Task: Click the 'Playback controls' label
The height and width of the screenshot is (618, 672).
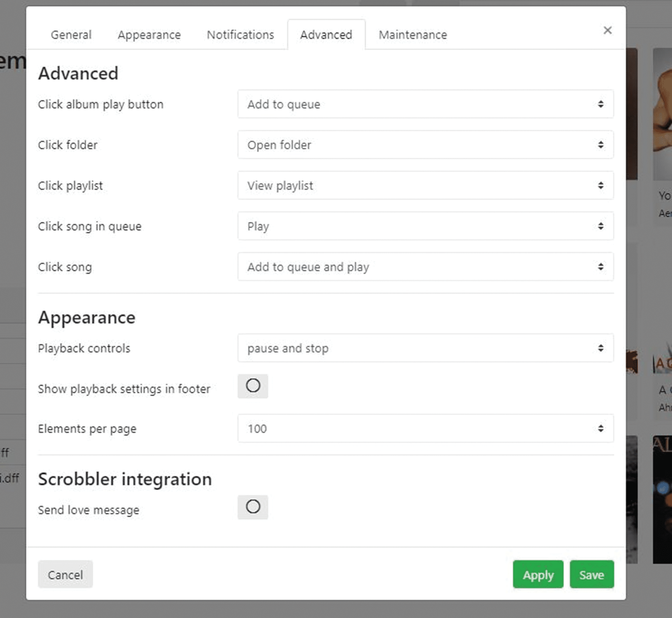Action: [x=84, y=348]
